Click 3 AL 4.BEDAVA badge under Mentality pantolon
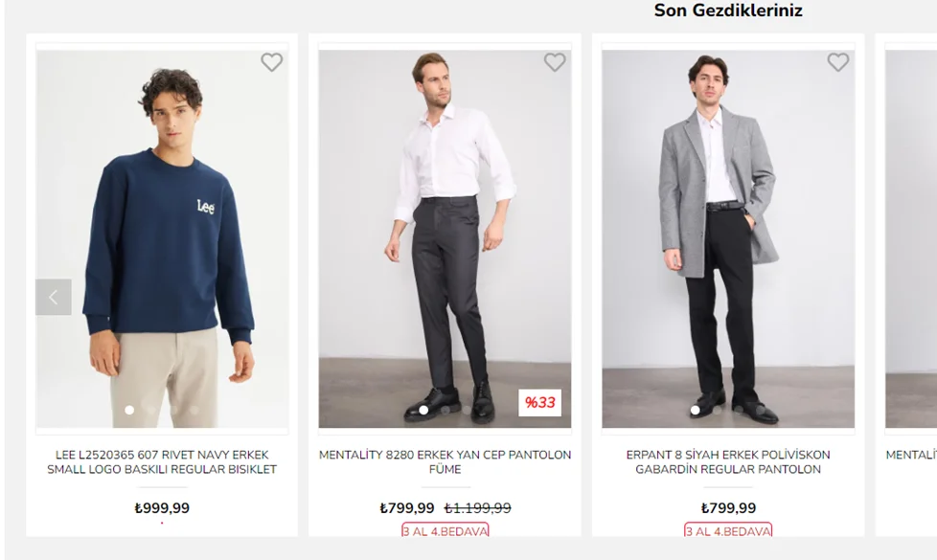 coord(445,530)
